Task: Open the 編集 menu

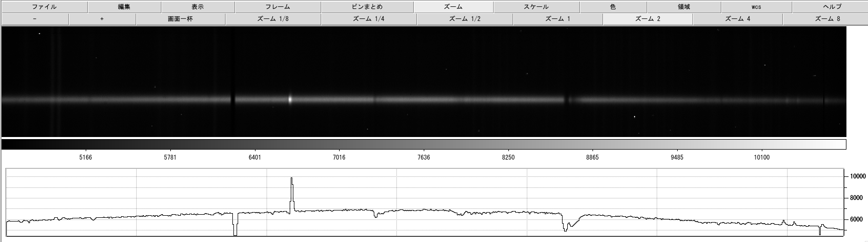Action: click(x=124, y=7)
